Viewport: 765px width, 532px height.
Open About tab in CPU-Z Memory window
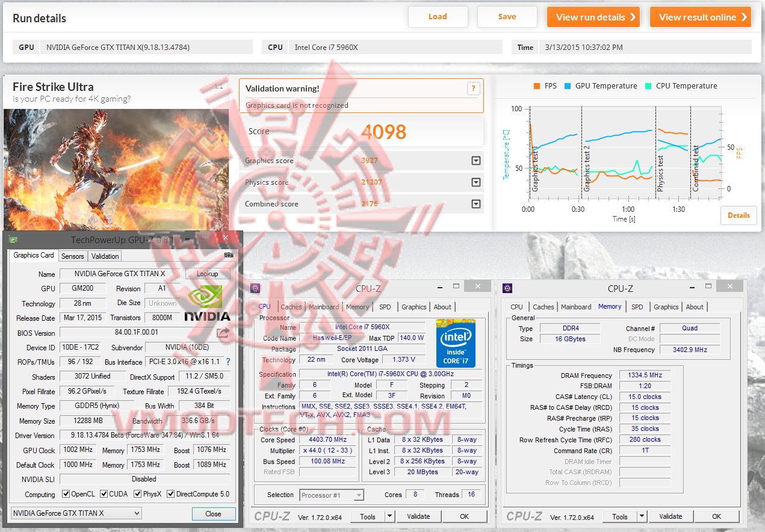coord(695,307)
